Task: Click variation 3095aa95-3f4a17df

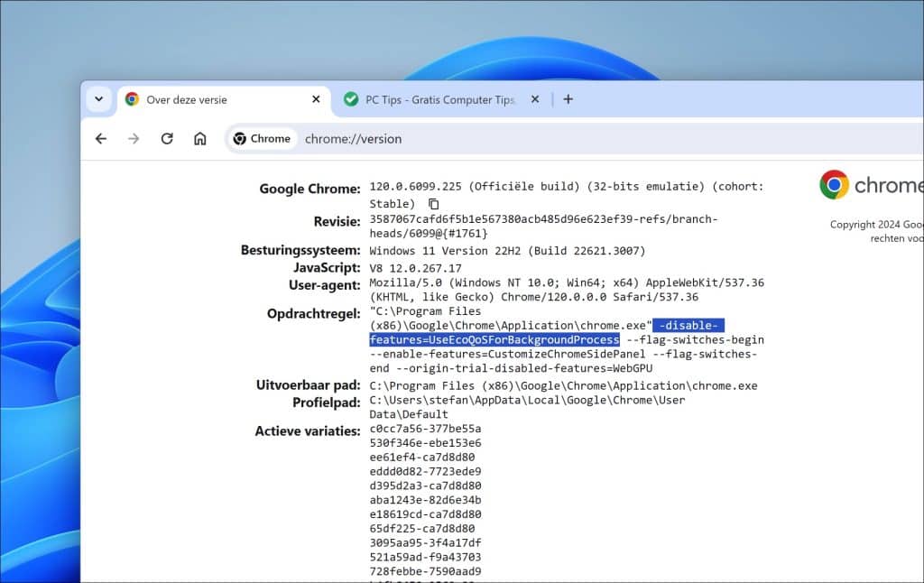Action: point(425,542)
